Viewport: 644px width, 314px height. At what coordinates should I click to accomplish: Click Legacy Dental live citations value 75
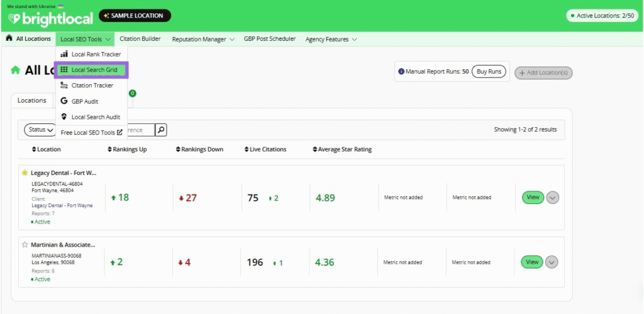pyautogui.click(x=253, y=198)
